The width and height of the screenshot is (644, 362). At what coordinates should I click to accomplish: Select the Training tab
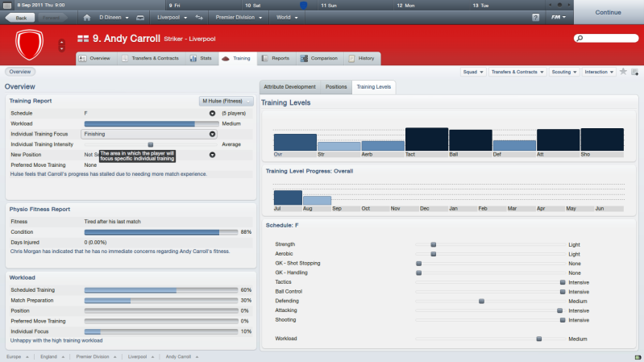click(x=238, y=58)
